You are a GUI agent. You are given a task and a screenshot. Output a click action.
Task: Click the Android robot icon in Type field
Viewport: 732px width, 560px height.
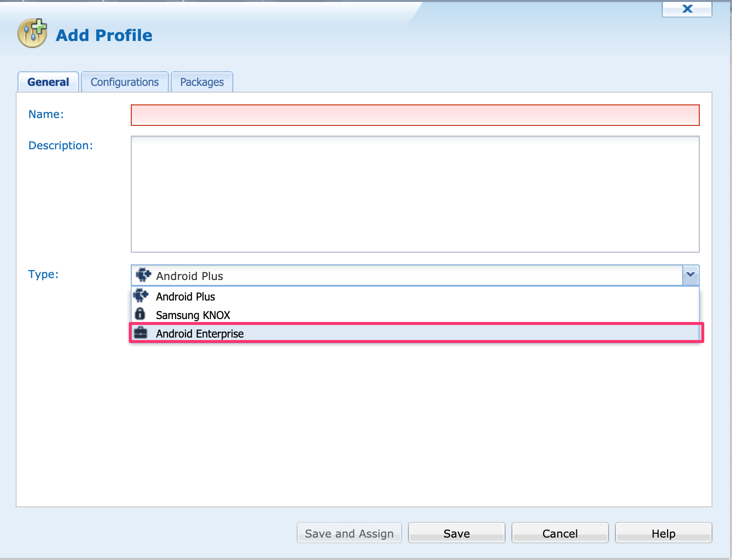click(x=143, y=275)
